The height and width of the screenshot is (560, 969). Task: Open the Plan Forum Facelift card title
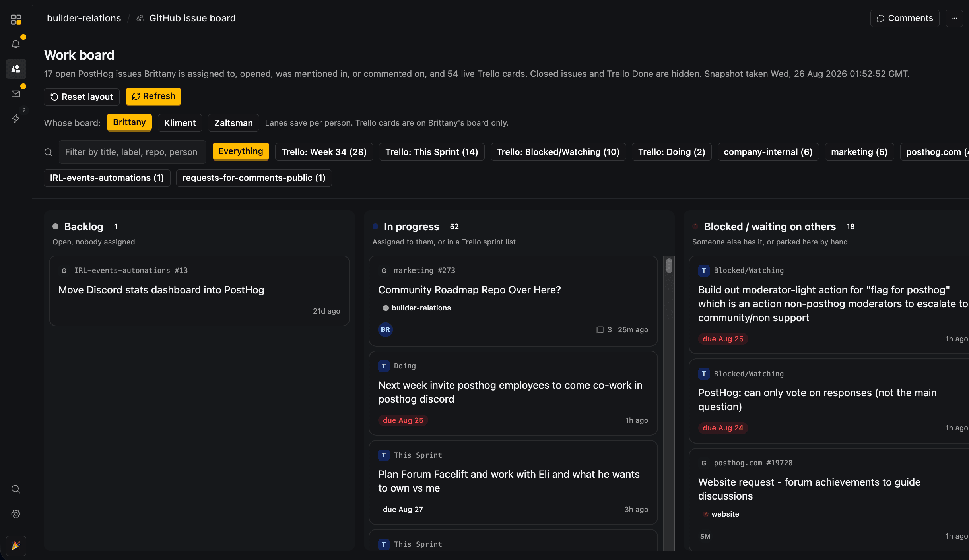(509, 481)
